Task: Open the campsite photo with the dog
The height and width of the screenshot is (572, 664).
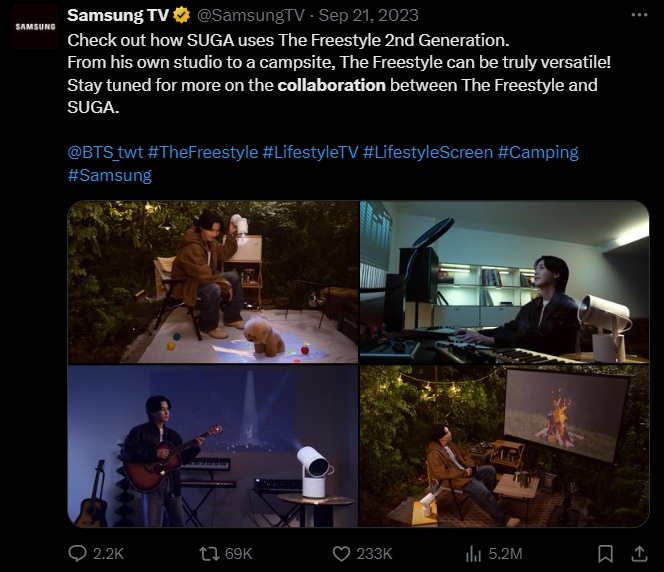Action: pos(213,282)
